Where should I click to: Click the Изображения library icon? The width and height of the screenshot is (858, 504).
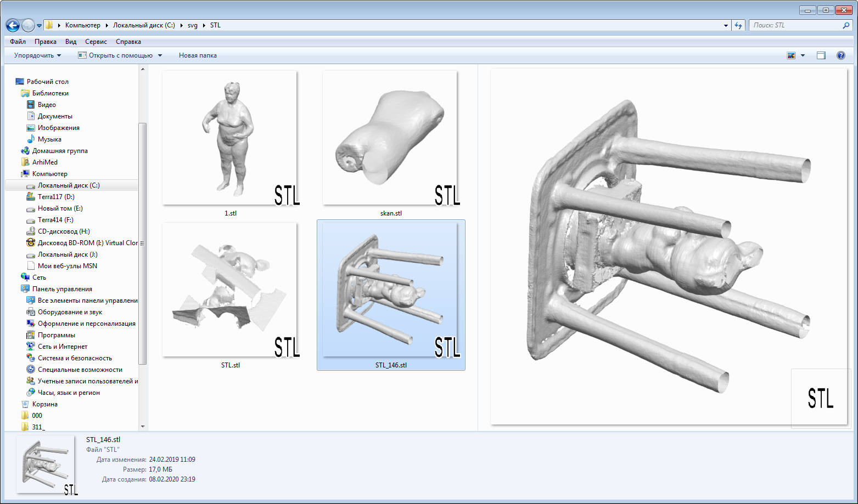(x=31, y=128)
